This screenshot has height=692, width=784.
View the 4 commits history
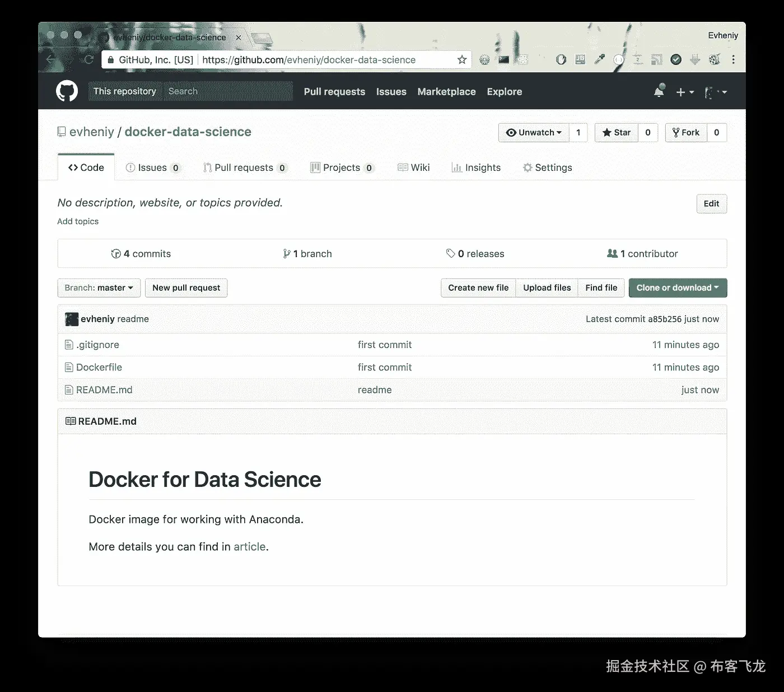pos(141,254)
